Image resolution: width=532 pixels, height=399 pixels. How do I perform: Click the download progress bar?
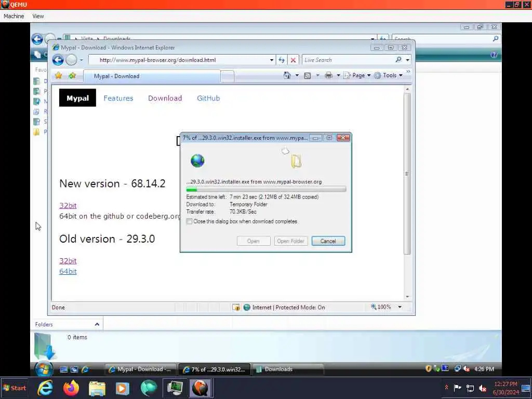[x=266, y=189]
